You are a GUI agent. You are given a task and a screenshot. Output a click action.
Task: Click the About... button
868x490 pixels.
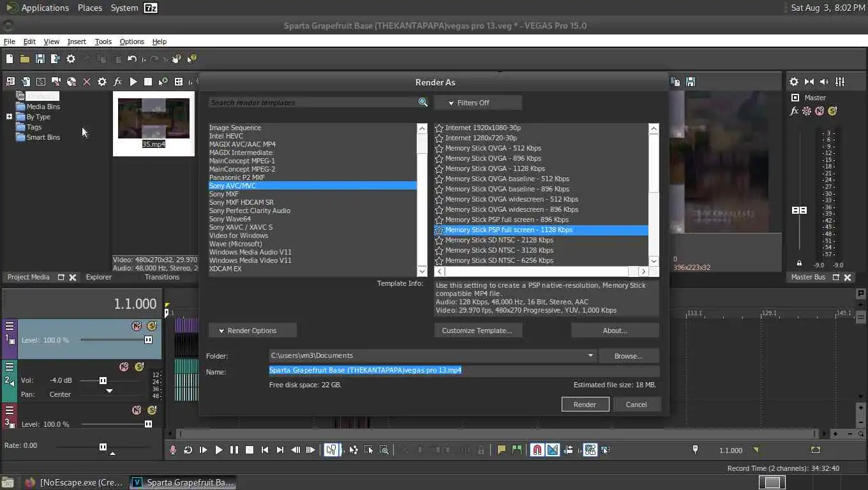click(x=615, y=330)
